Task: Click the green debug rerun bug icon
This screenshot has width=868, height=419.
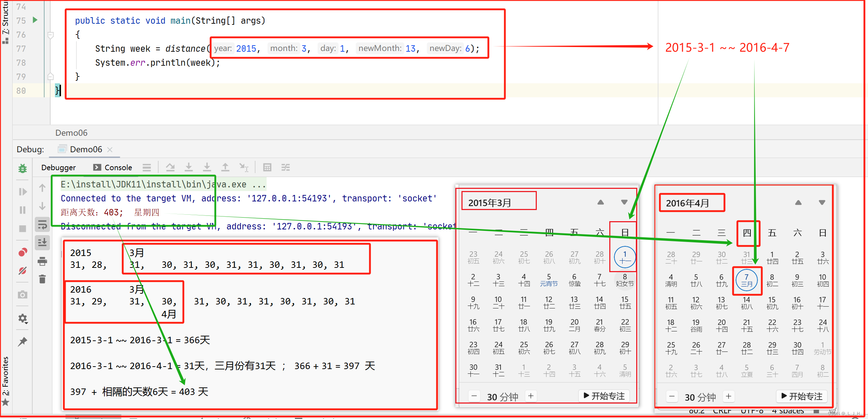Action: pyautogui.click(x=23, y=168)
